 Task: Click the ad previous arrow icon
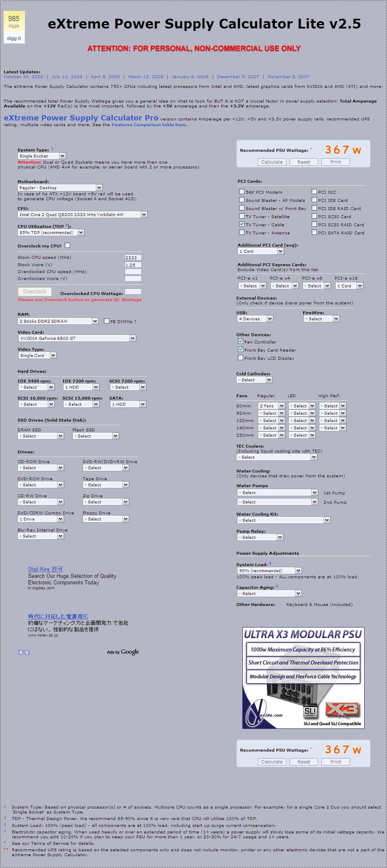(21, 652)
